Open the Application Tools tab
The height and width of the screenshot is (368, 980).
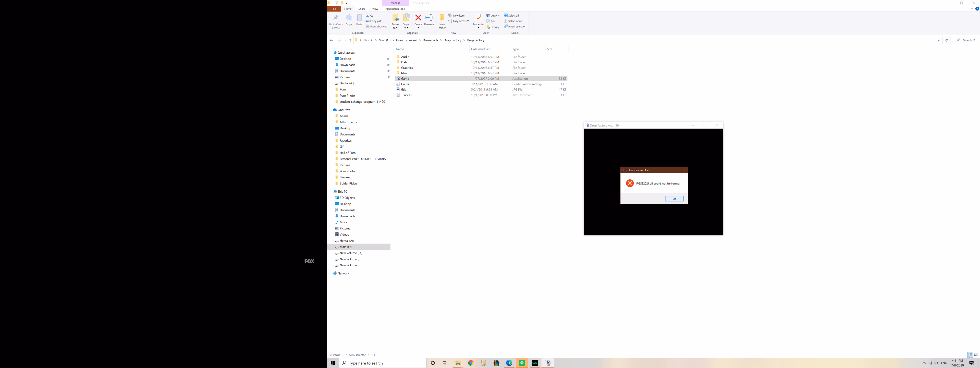click(395, 9)
